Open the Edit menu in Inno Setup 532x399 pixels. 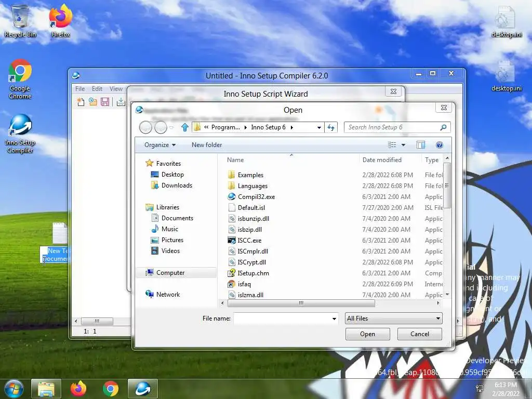[x=97, y=89]
